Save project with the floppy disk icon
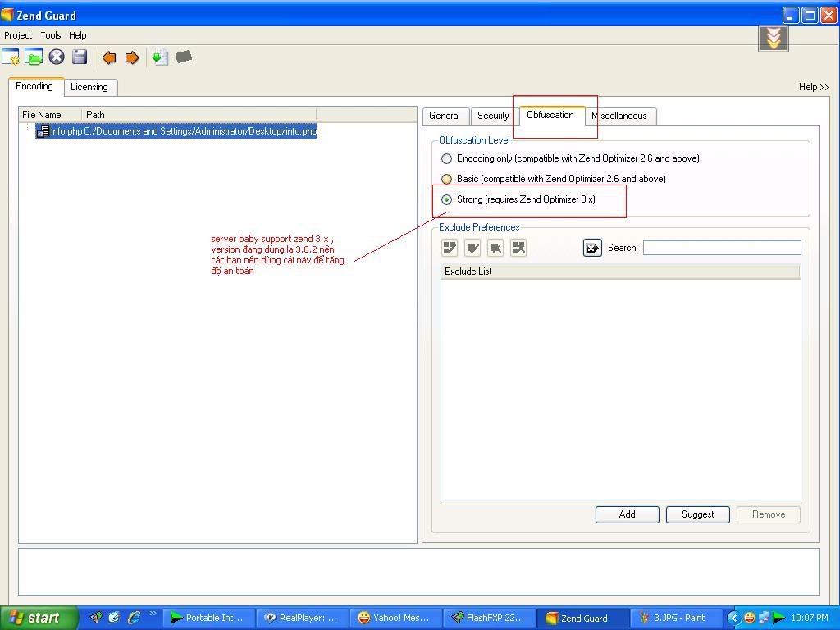This screenshot has height=630, width=840. [80, 57]
